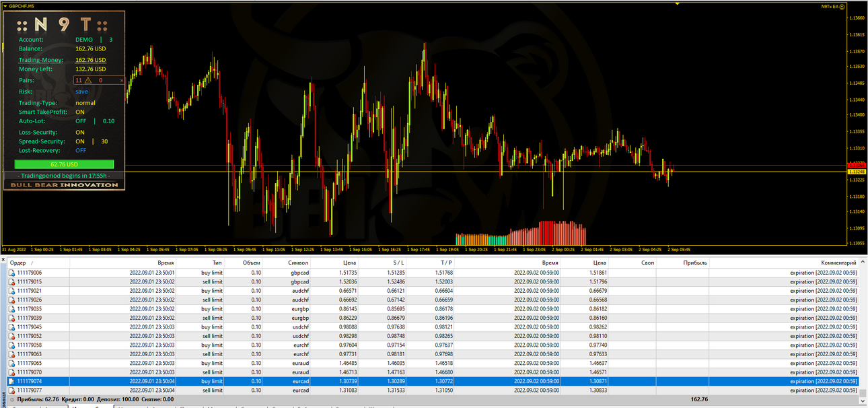Click the Auto-Lot size 0.10 value
The image size is (868, 408).
click(108, 121)
